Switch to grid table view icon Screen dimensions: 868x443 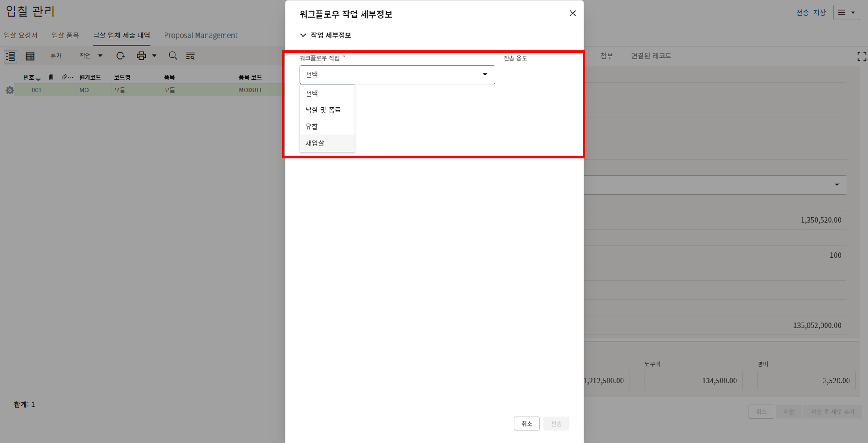click(x=30, y=56)
